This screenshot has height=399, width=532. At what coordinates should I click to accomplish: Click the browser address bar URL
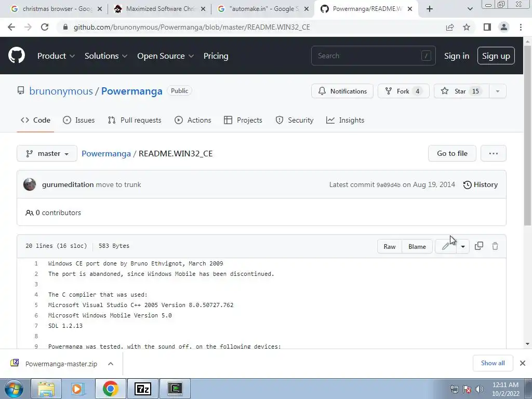(x=192, y=27)
